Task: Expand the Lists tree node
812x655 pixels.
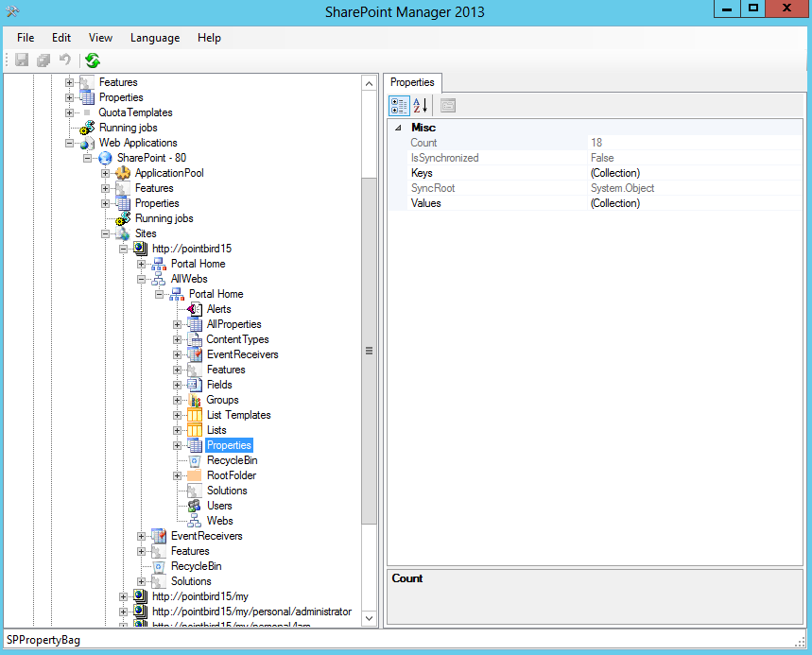Action: [178, 430]
